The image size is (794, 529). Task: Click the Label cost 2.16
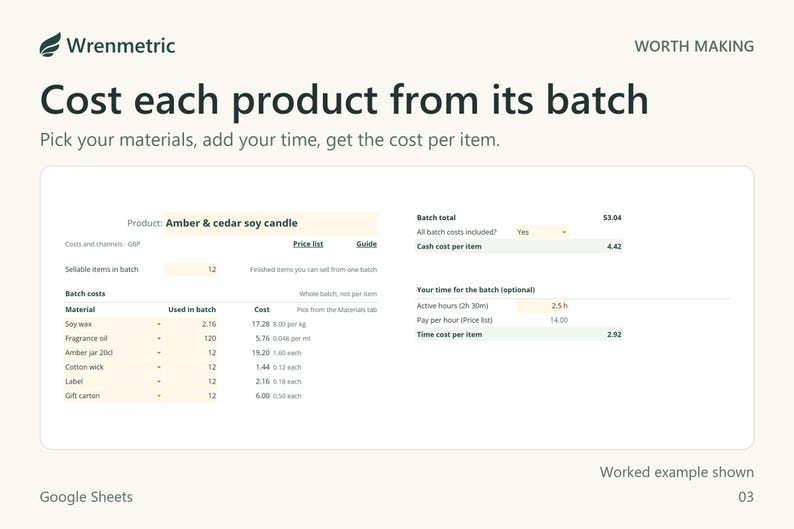[x=262, y=381]
